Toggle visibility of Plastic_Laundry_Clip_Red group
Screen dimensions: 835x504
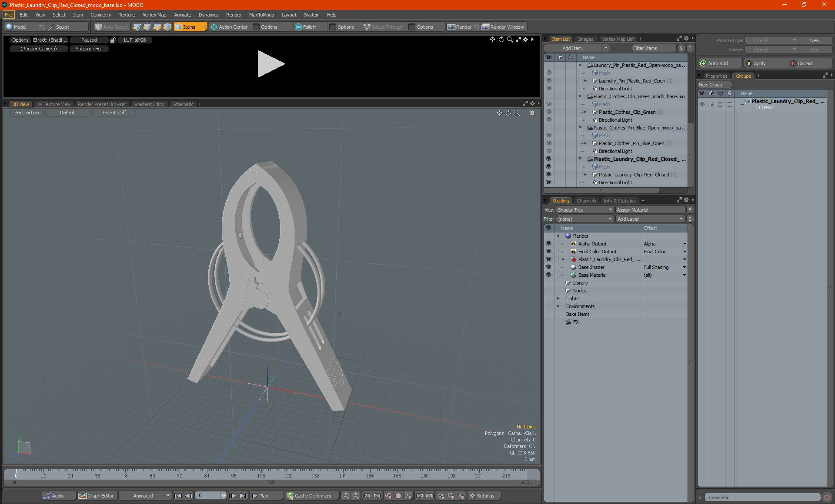click(x=702, y=104)
